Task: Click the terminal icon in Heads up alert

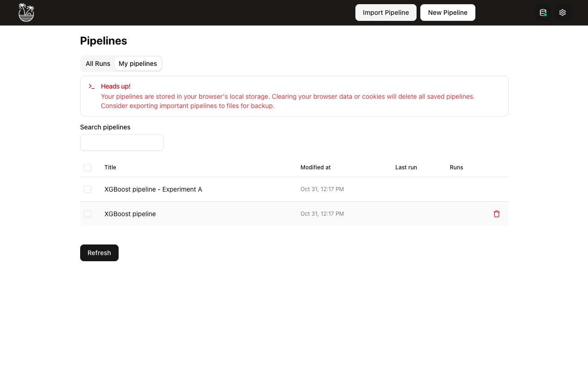Action: (92, 86)
